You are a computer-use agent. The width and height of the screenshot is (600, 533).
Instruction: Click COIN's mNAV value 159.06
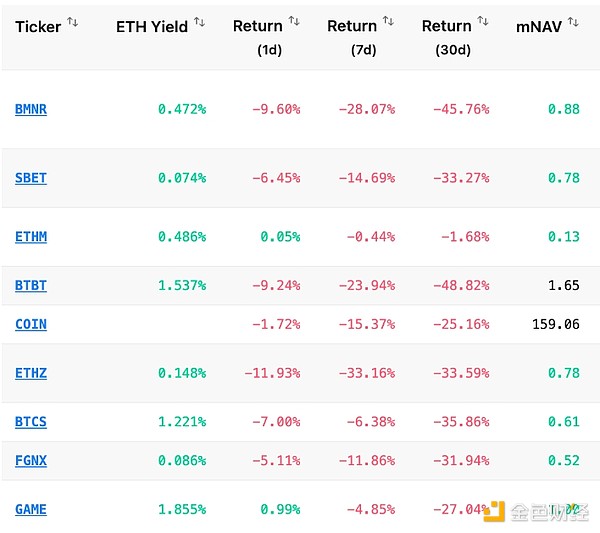[x=555, y=324]
